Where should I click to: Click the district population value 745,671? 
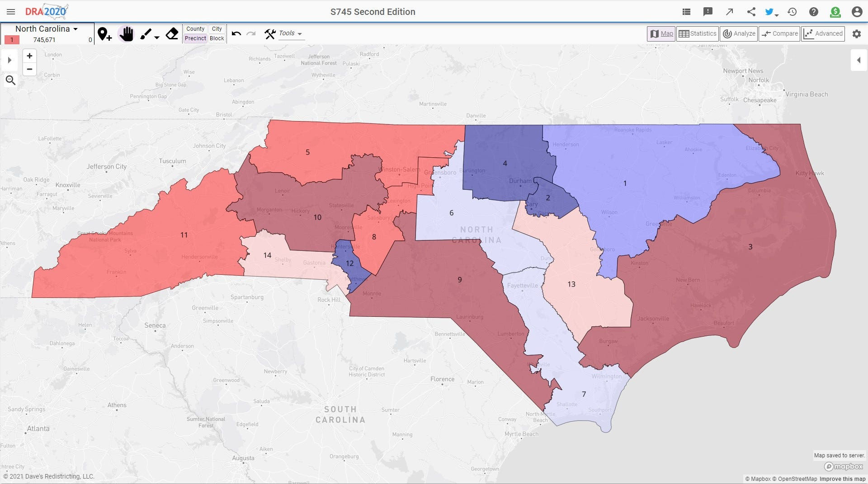coord(44,40)
